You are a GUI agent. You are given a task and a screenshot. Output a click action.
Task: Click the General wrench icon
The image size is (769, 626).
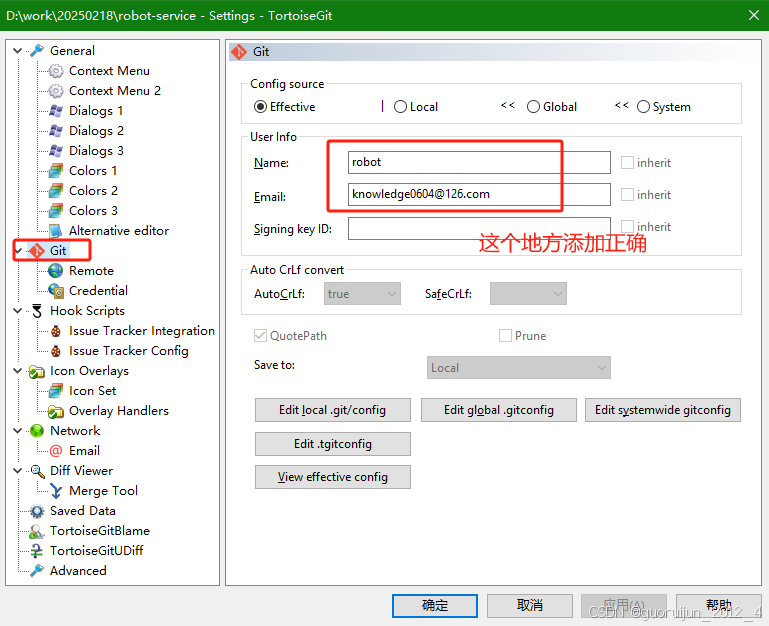click(37, 51)
